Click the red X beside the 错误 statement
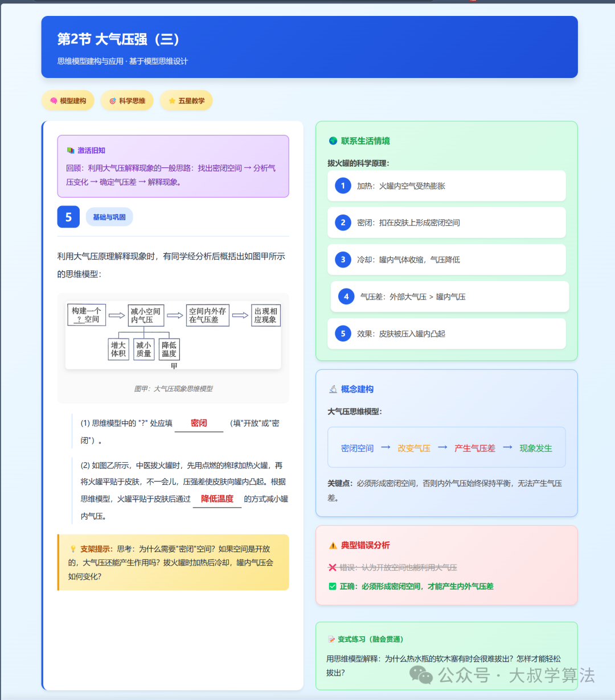The height and width of the screenshot is (700, 615). coord(333,567)
